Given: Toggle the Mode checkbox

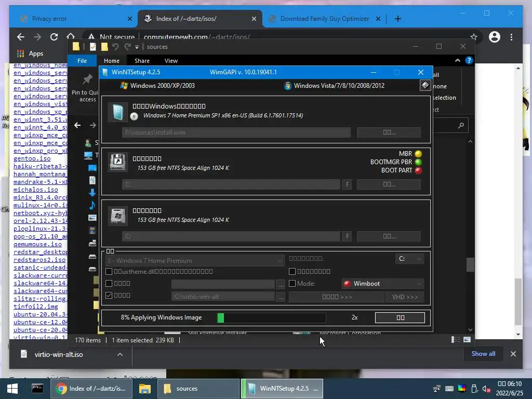Looking at the screenshot, I should [x=292, y=283].
